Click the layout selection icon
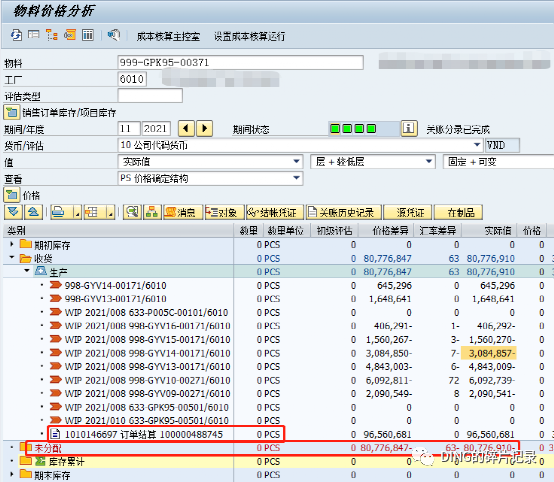Screen dimensions: 554x482 92,212
